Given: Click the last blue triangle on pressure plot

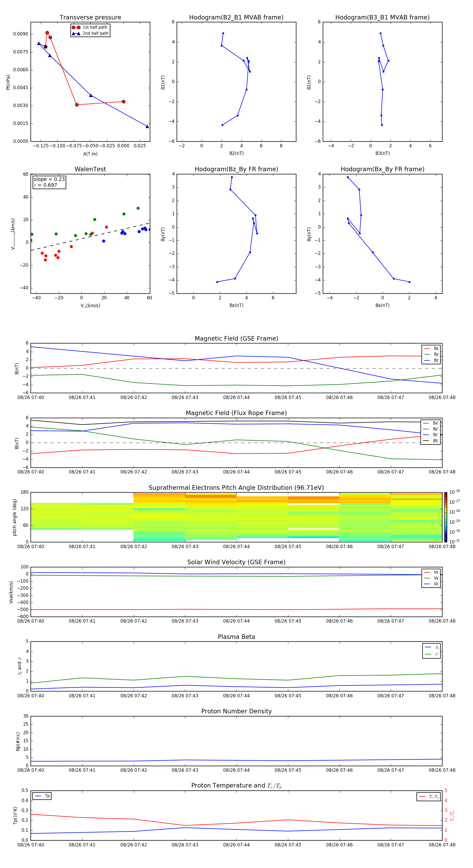Looking at the screenshot, I should (147, 126).
